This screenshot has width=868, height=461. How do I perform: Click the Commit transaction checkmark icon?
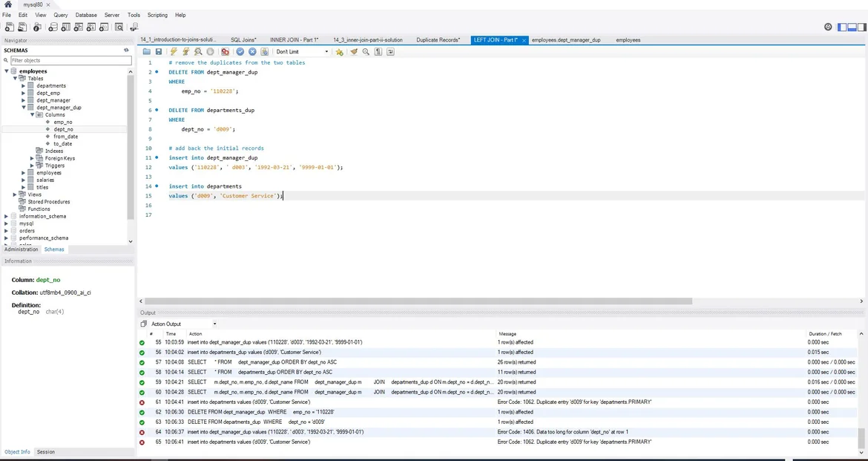240,52
